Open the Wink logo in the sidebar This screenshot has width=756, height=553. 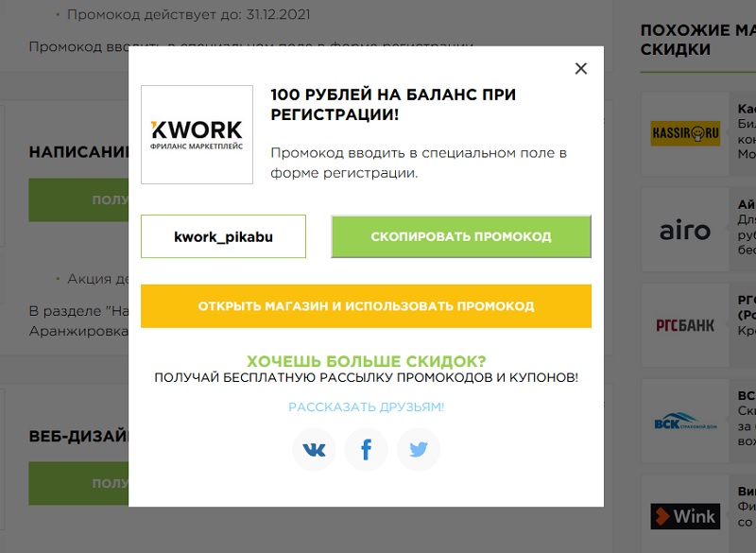(x=685, y=516)
